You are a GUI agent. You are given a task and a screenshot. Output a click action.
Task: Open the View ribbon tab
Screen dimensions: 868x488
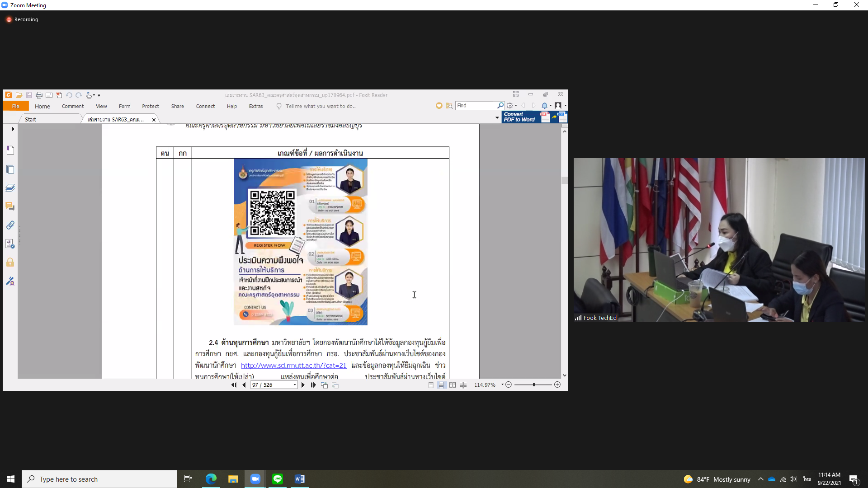point(101,106)
